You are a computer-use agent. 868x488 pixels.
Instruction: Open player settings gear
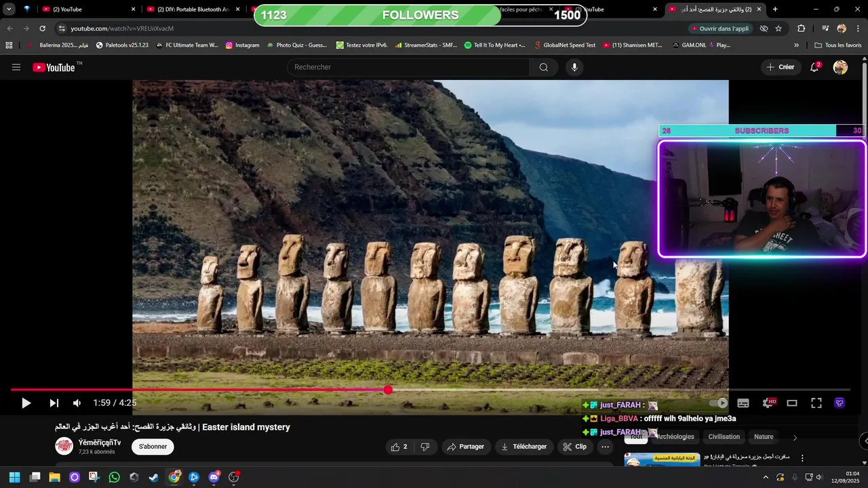tap(768, 403)
